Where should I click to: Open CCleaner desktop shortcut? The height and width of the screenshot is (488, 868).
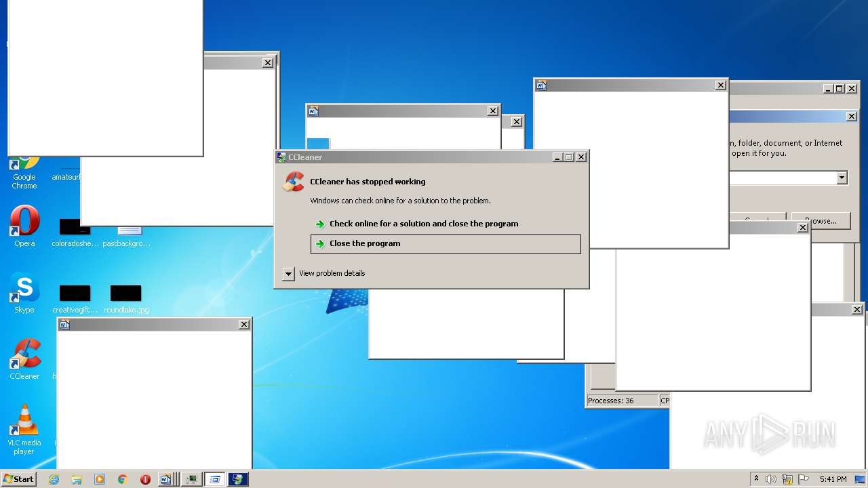tap(24, 359)
